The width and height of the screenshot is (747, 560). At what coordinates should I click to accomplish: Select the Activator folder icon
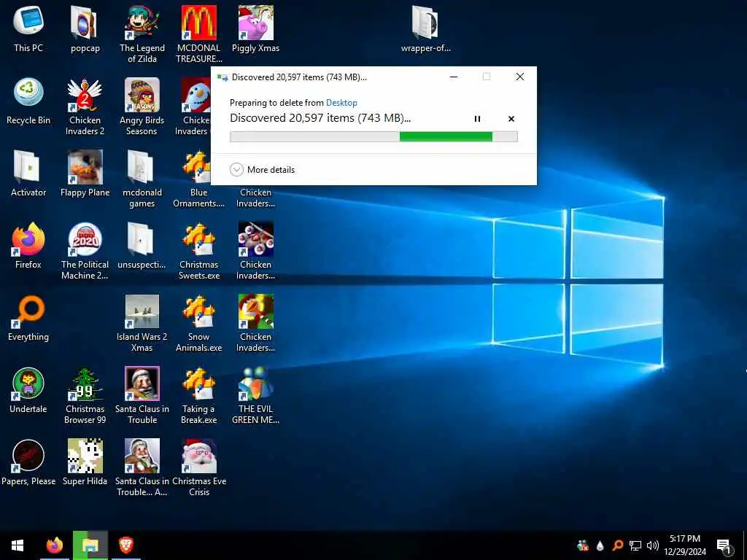28,174
